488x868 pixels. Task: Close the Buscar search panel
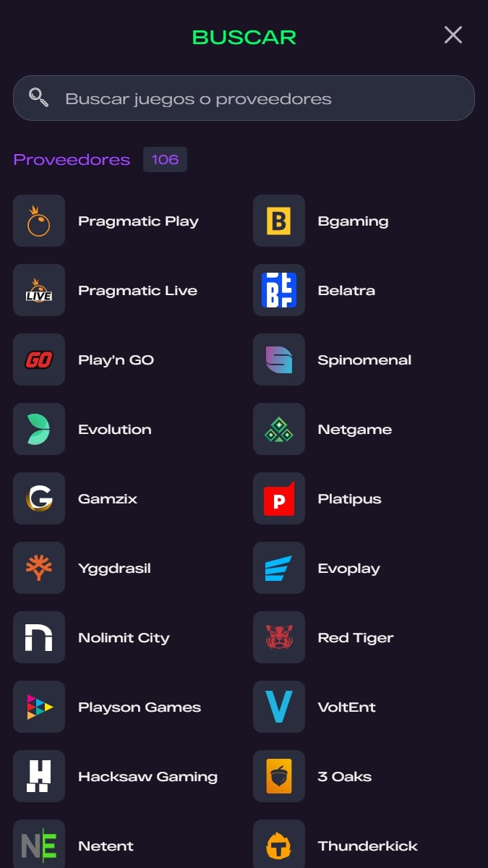coord(453,35)
